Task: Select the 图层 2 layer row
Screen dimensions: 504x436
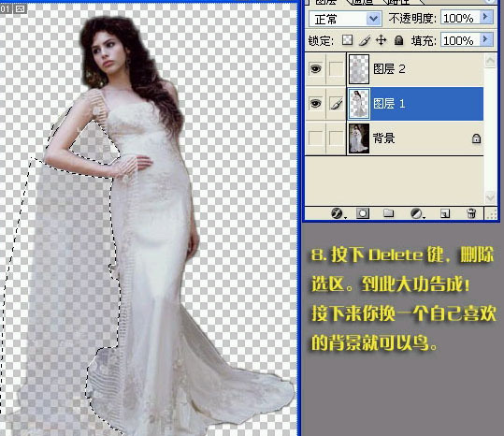Action: tap(415, 69)
